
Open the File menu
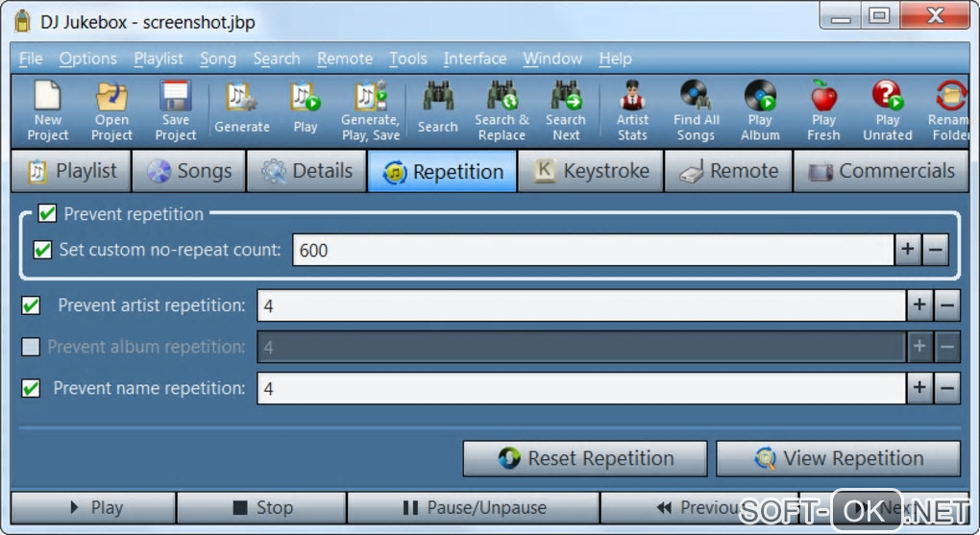[x=31, y=59]
